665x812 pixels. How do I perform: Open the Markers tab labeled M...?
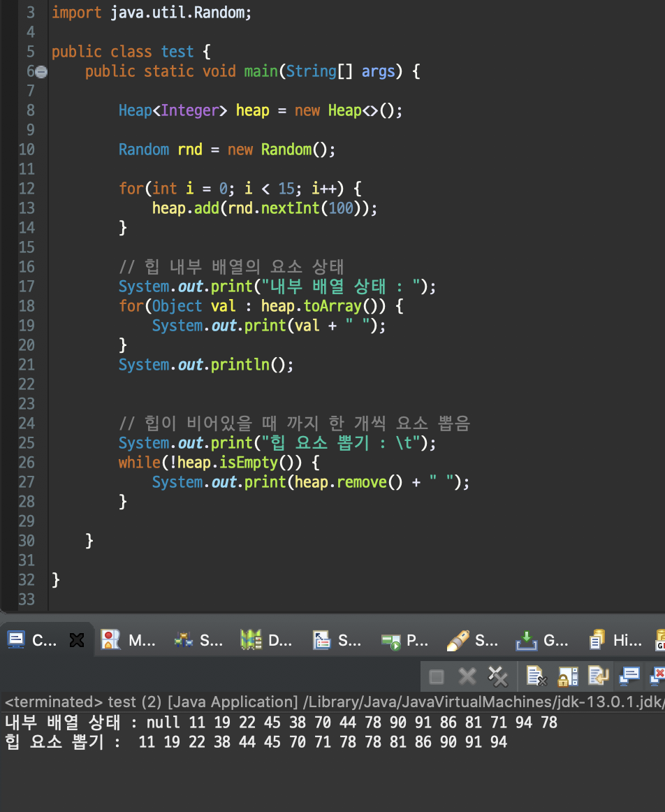tap(129, 641)
